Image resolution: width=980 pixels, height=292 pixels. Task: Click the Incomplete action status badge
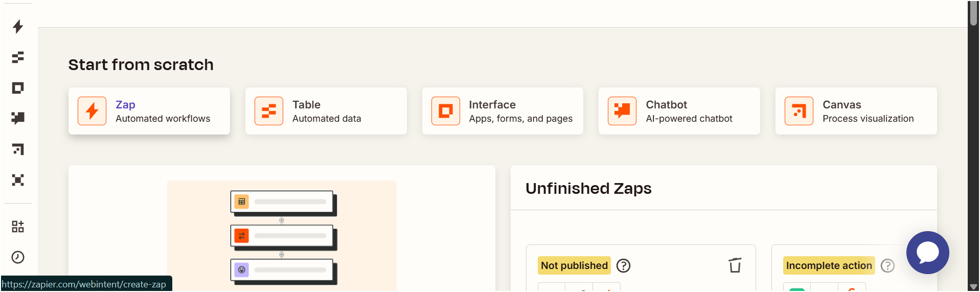[829, 265]
